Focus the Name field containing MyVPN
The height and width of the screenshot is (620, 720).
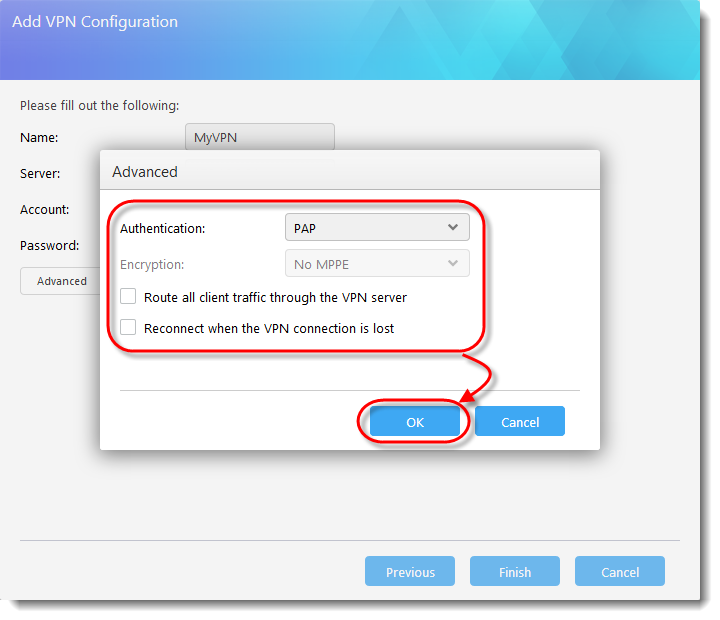coord(260,137)
